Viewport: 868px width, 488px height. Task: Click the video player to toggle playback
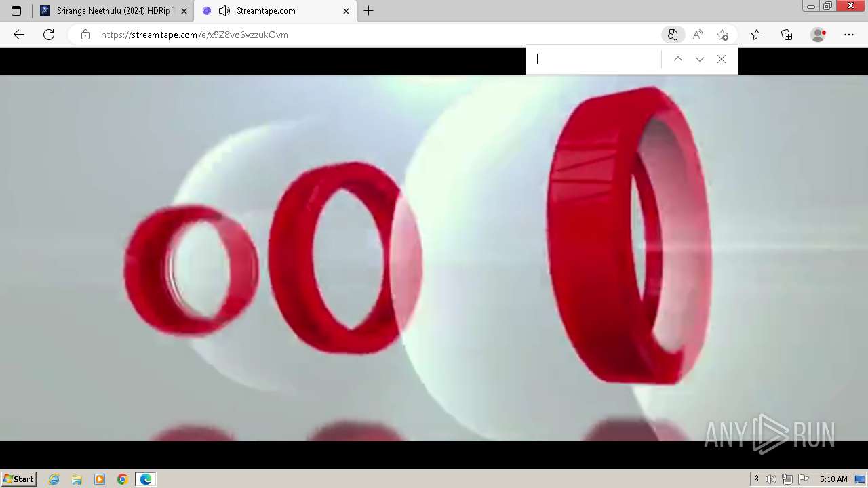[434, 258]
